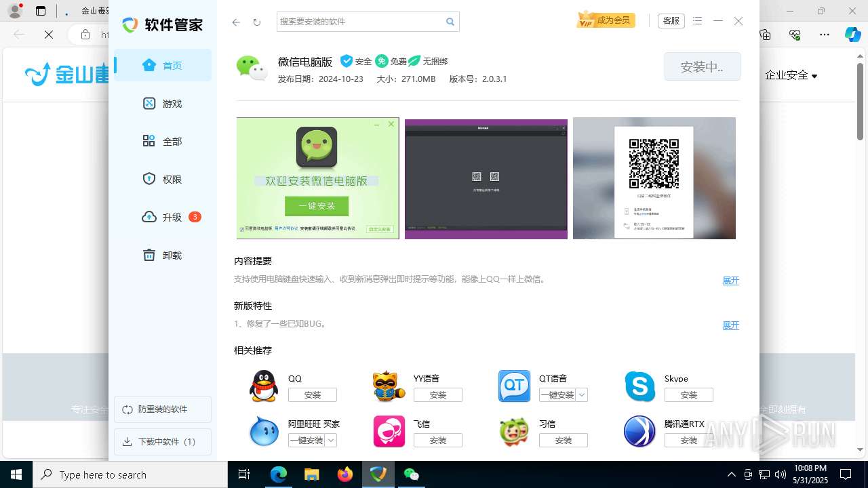Open File Explorer from taskbar
868x488 pixels.
(x=311, y=474)
